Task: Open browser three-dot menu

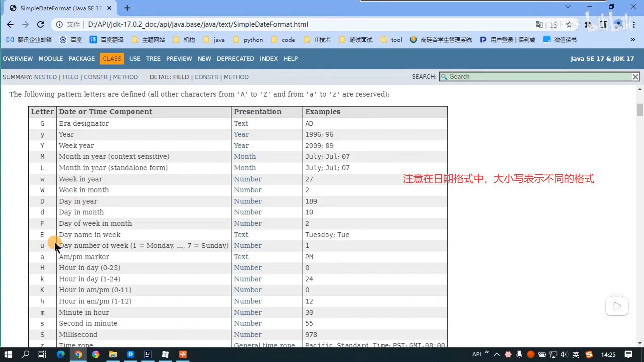Action: (634, 24)
